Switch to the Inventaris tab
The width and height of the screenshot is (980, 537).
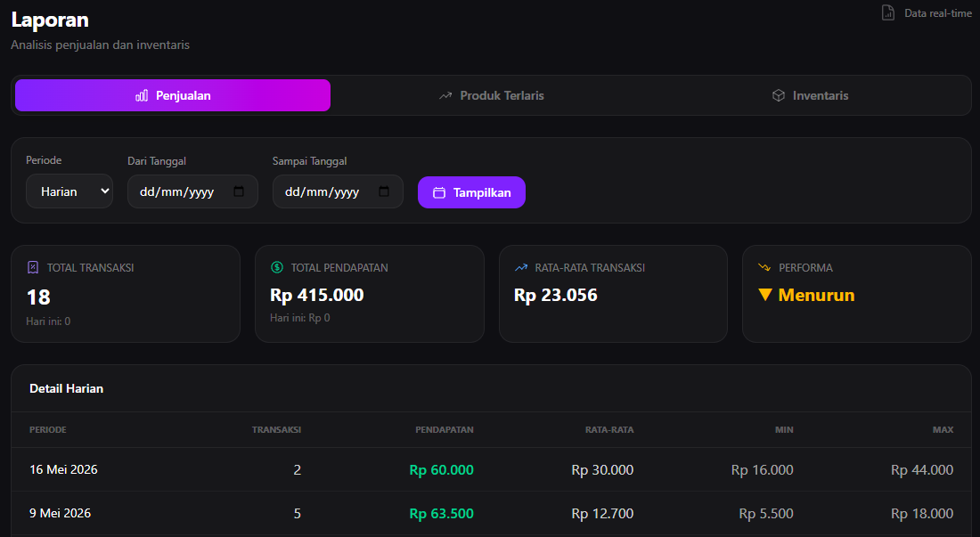pyautogui.click(x=810, y=95)
